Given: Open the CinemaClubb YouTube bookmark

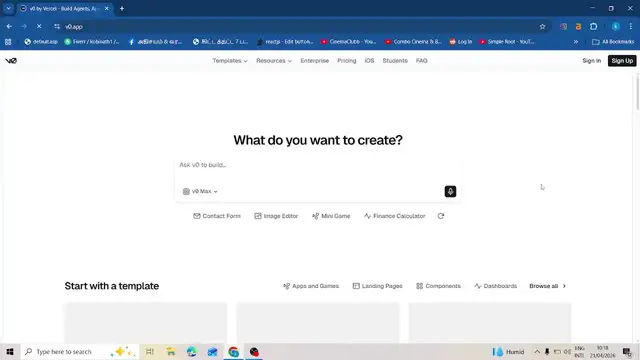Looking at the screenshot, I should point(349,42).
